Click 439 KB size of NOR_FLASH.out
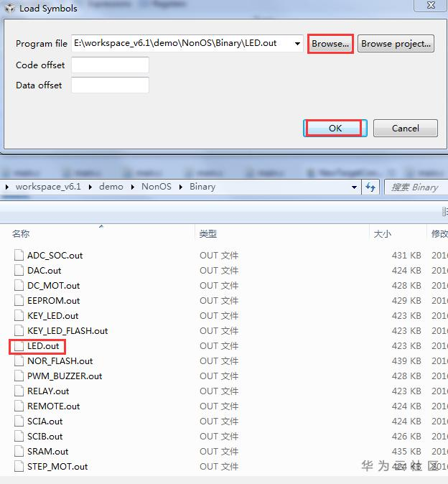This screenshot has height=484, width=448. pyautogui.click(x=406, y=361)
